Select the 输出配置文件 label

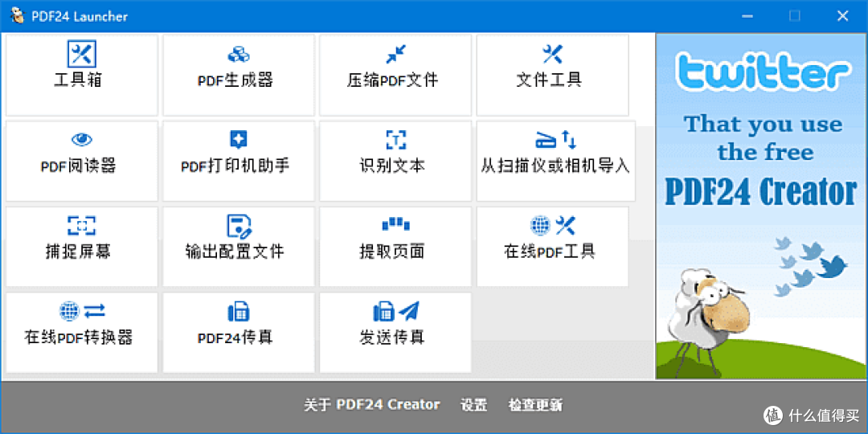(235, 252)
